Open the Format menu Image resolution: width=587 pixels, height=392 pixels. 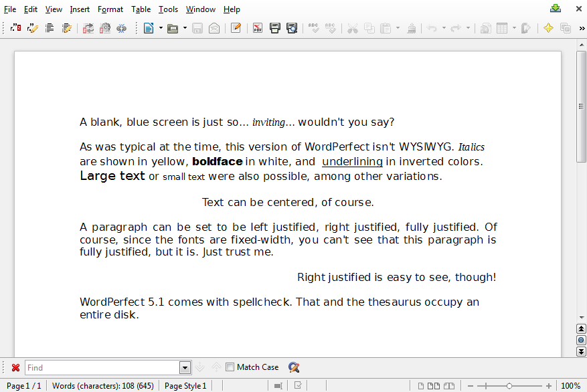(110, 9)
